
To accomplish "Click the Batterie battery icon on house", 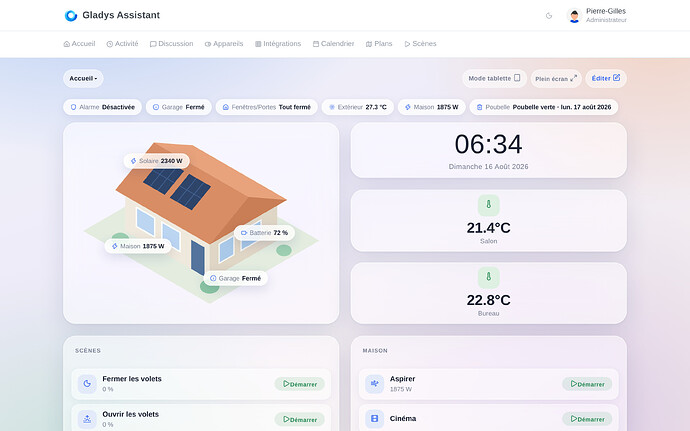I will point(244,233).
